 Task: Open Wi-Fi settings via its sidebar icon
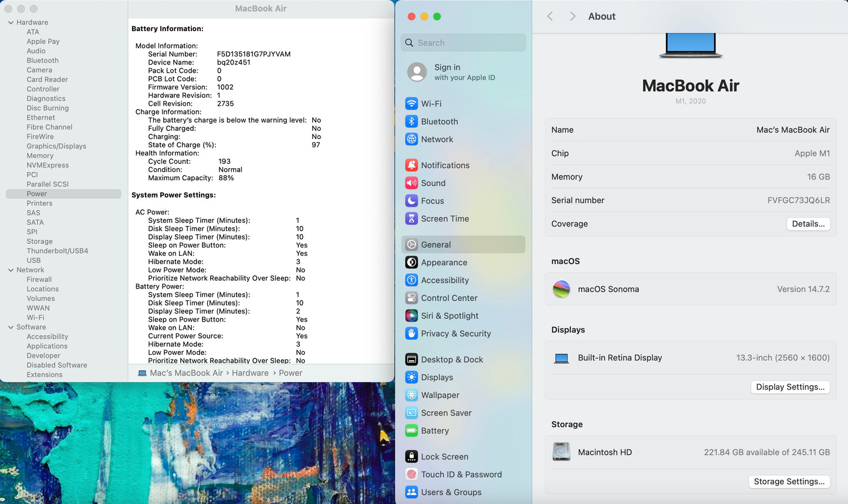(x=411, y=104)
